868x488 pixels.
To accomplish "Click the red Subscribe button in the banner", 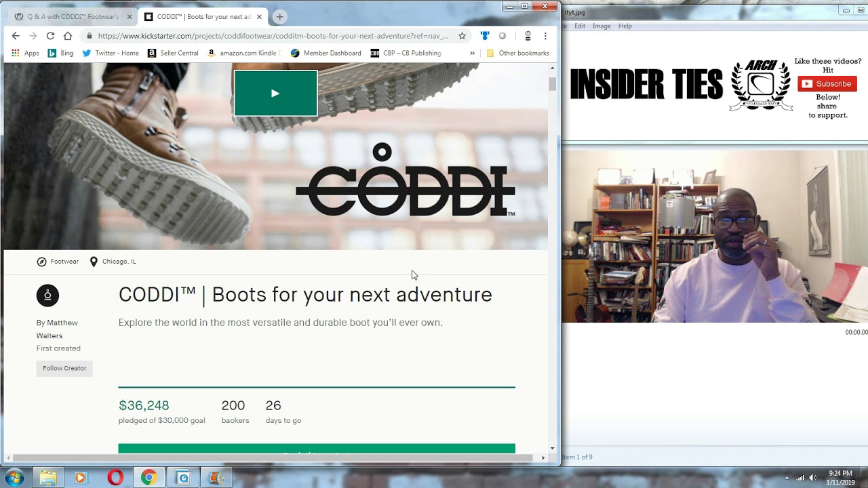I will pos(827,84).
